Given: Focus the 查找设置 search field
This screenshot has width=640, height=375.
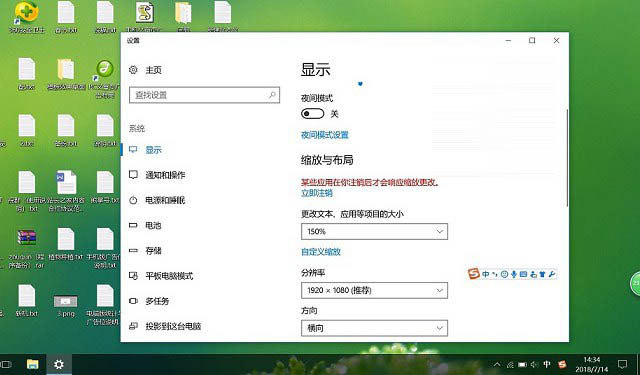Looking at the screenshot, I should pos(204,95).
